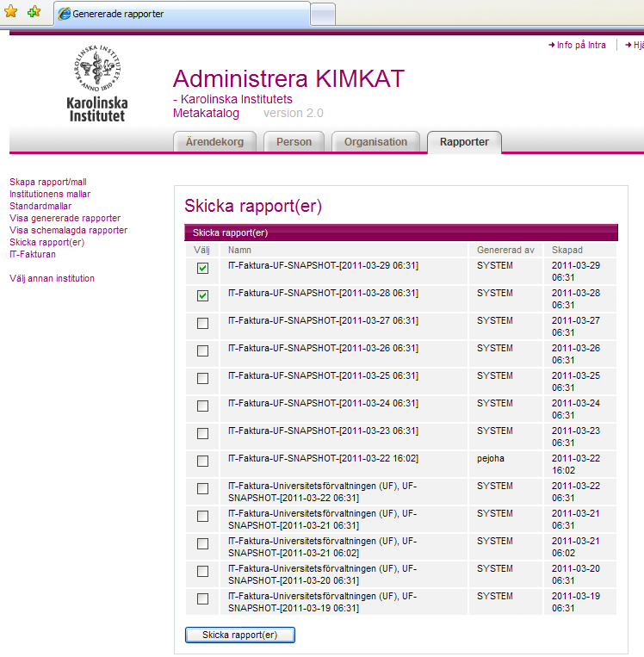The height and width of the screenshot is (657, 644).
Task: Check the 2011-03-25 06:31 report
Action: pos(203,378)
